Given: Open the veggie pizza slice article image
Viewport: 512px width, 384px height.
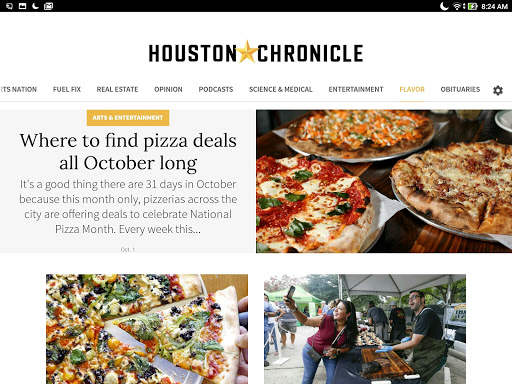Looking at the screenshot, I should pyautogui.click(x=147, y=329).
